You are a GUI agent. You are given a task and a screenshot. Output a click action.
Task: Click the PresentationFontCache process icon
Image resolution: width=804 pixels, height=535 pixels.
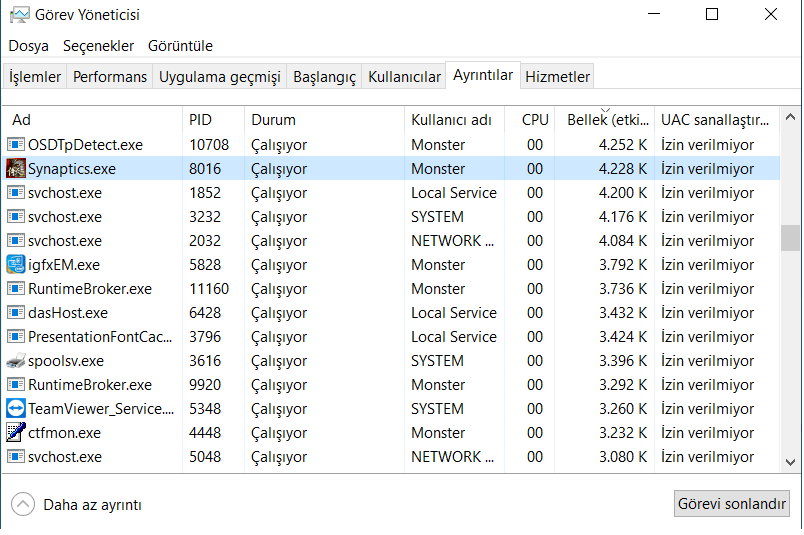16,337
